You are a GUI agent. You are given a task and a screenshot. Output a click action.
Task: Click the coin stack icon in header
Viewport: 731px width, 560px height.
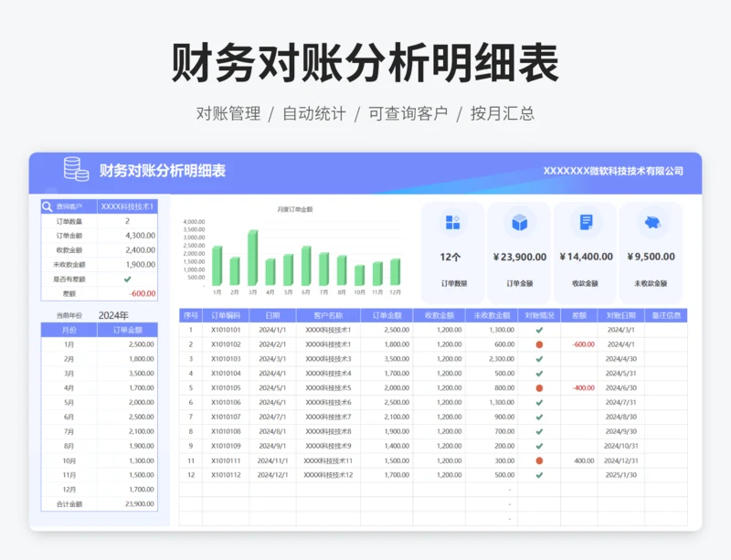coord(76,169)
